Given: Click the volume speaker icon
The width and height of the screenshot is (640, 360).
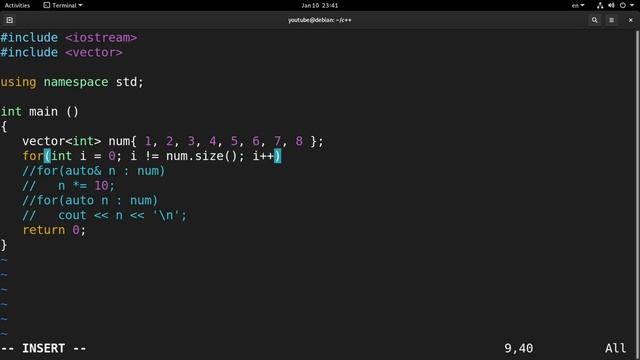Looking at the screenshot, I should (x=611, y=5).
